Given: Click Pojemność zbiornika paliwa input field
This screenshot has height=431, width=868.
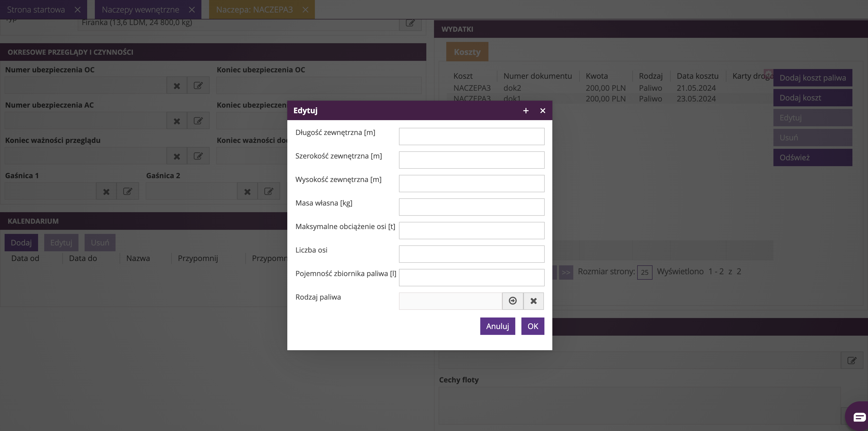Looking at the screenshot, I should pyautogui.click(x=471, y=278).
